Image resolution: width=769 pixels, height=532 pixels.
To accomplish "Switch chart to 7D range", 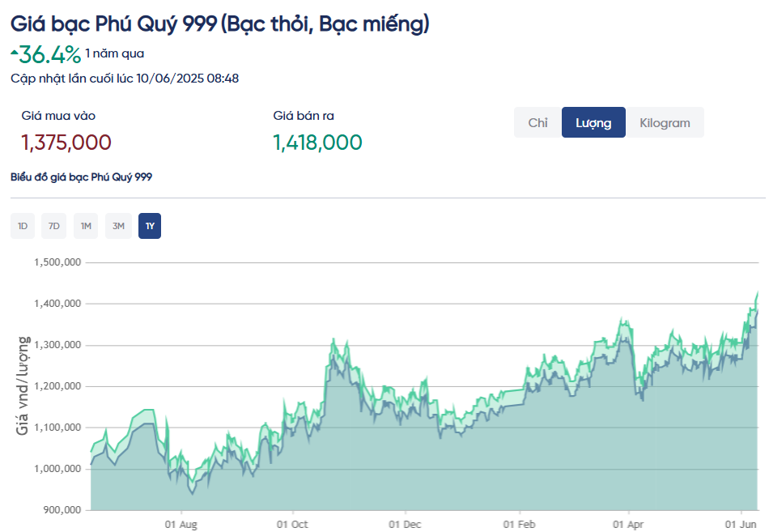I will (54, 226).
